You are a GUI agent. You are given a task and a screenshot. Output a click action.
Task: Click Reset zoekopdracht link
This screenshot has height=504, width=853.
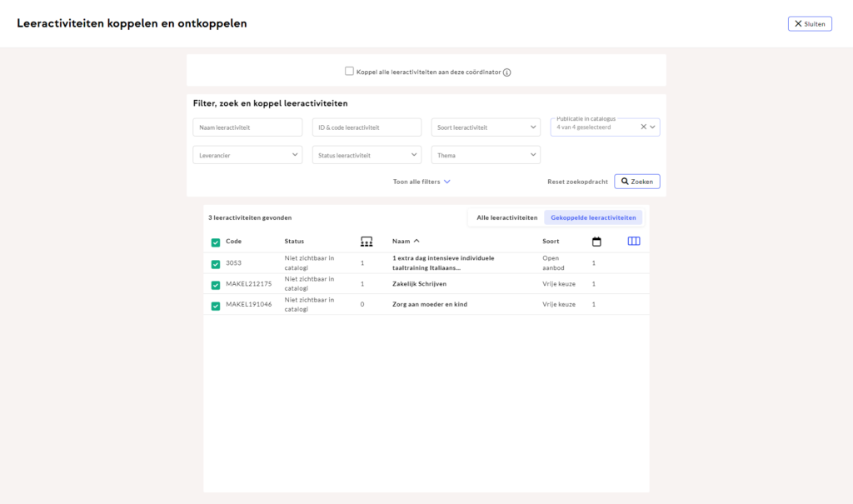tap(577, 182)
